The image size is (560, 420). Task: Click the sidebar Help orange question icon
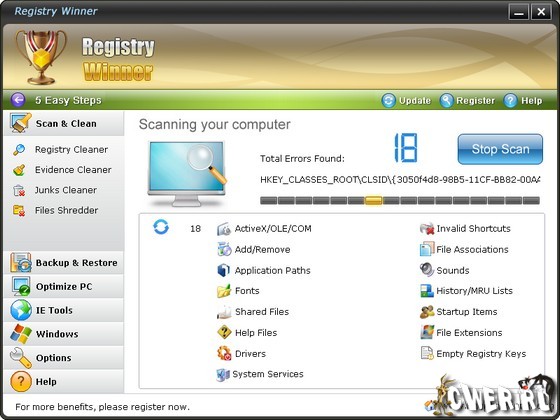pos(21,381)
